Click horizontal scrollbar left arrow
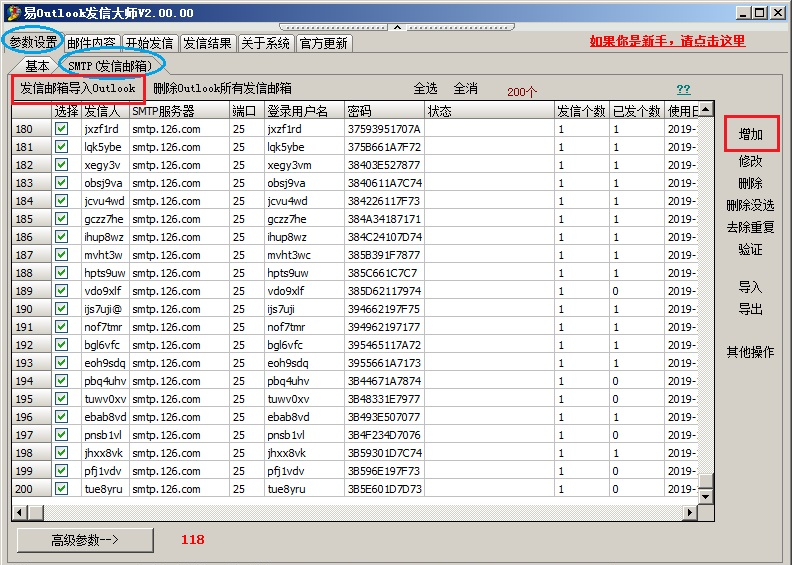The height and width of the screenshot is (565, 792). 20,512
